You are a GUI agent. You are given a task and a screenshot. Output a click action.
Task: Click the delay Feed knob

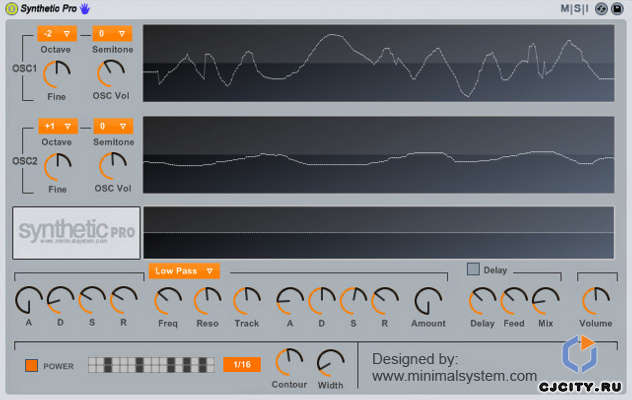514,301
